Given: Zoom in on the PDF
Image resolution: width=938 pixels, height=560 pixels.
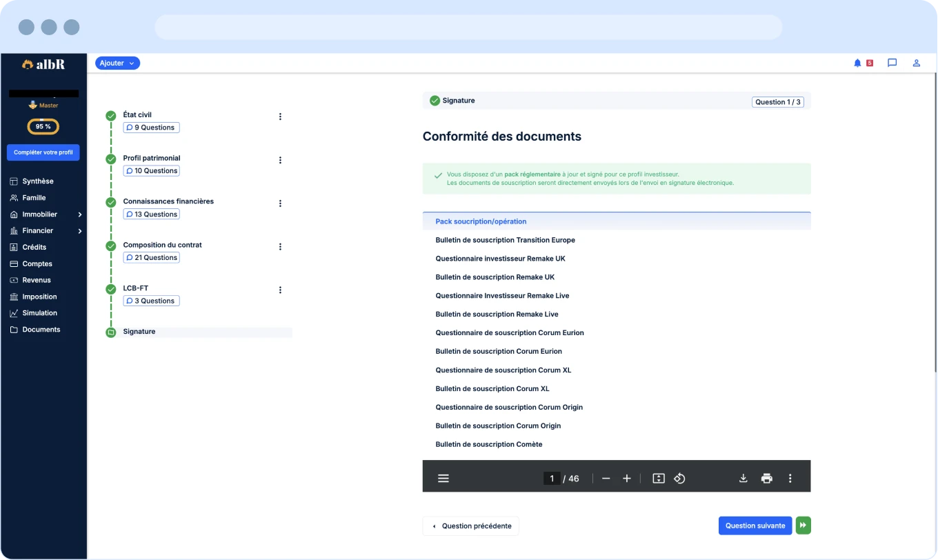Looking at the screenshot, I should 626,478.
